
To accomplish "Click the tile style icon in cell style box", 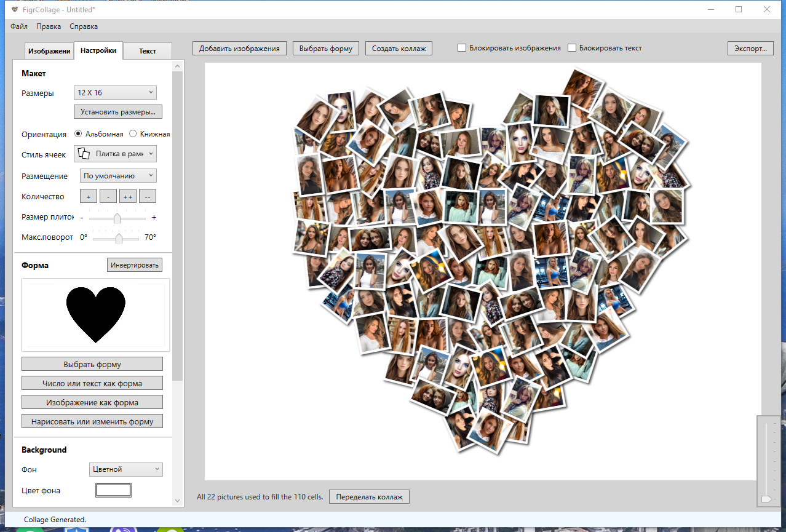I will coord(84,154).
